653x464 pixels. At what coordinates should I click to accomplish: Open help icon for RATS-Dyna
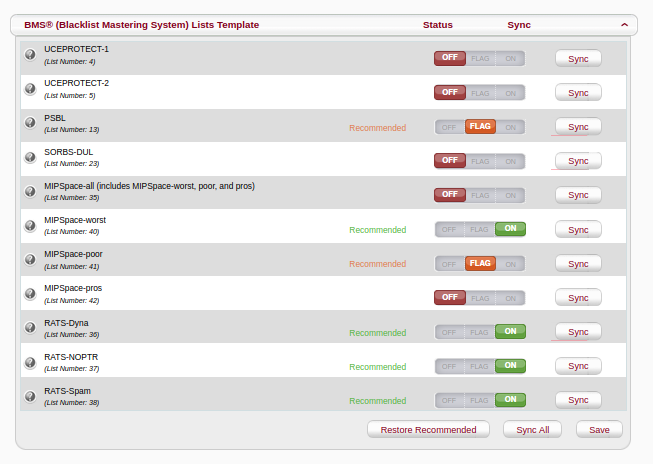tap(30, 328)
